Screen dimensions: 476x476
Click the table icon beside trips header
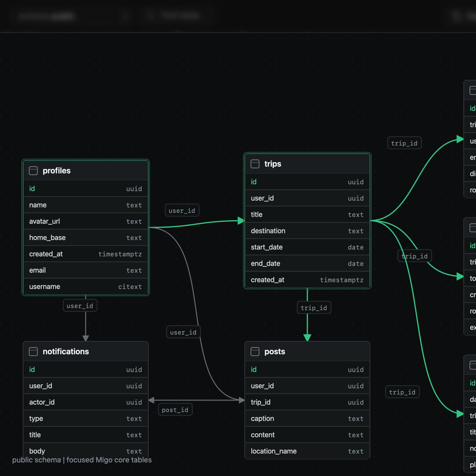click(x=255, y=164)
